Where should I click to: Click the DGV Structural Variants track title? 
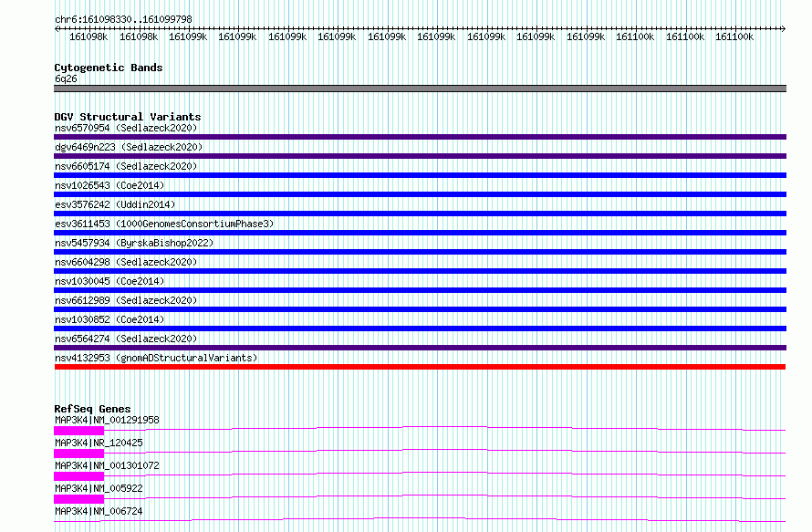coord(128,117)
